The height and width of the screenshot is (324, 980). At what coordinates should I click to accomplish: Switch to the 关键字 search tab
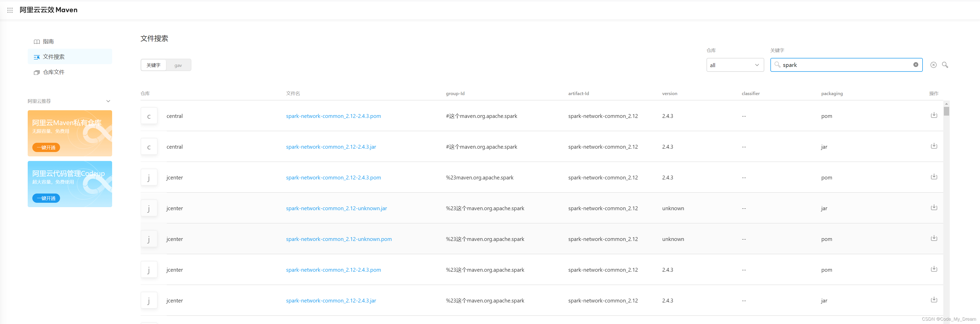[153, 65]
